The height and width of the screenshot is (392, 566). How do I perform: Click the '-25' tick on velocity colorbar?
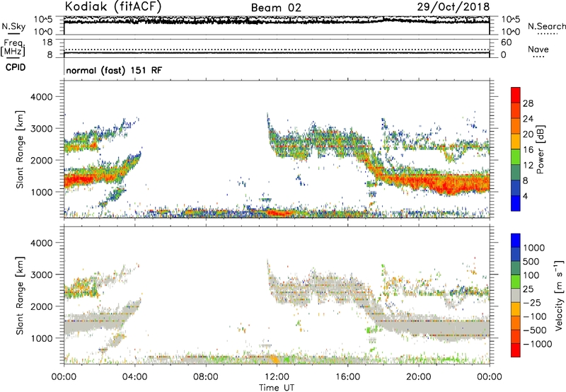pos(532,302)
